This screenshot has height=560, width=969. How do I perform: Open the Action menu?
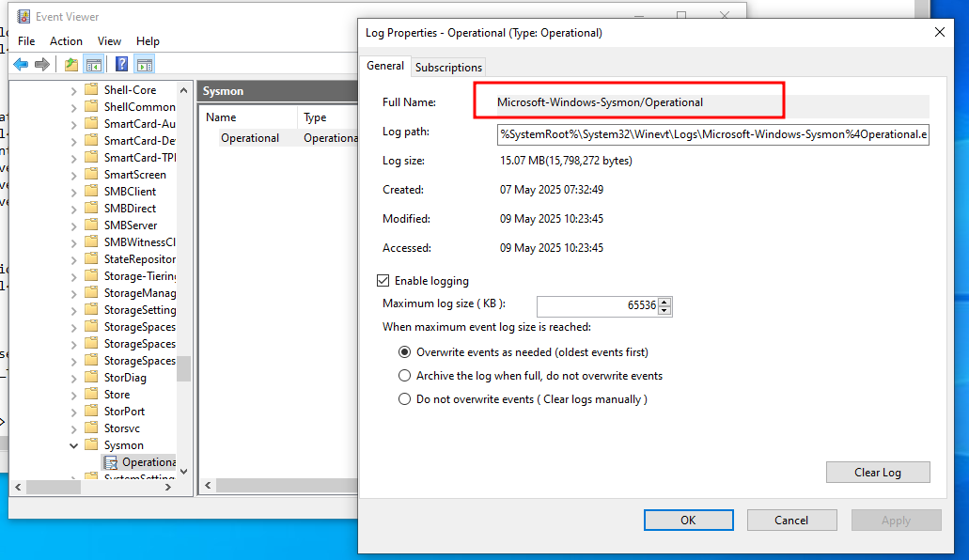[66, 41]
